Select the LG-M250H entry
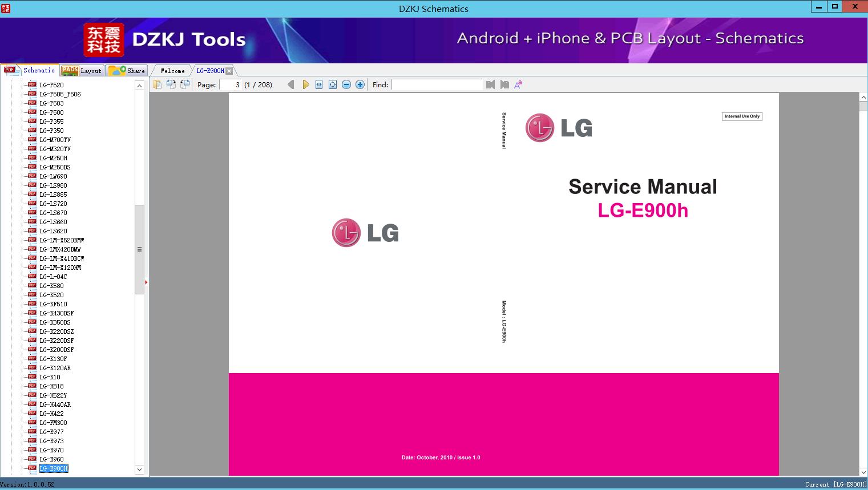This screenshot has width=868, height=490. pos(54,158)
